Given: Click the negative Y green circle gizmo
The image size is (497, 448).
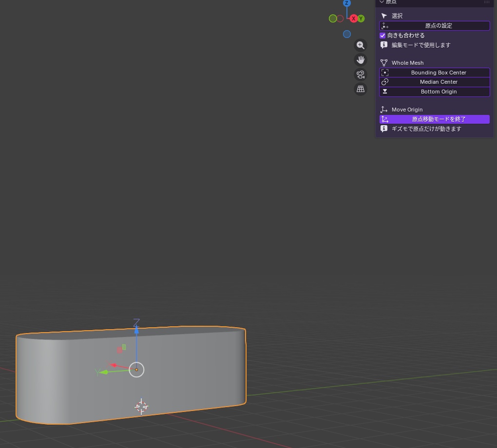Looking at the screenshot, I should pos(332,19).
